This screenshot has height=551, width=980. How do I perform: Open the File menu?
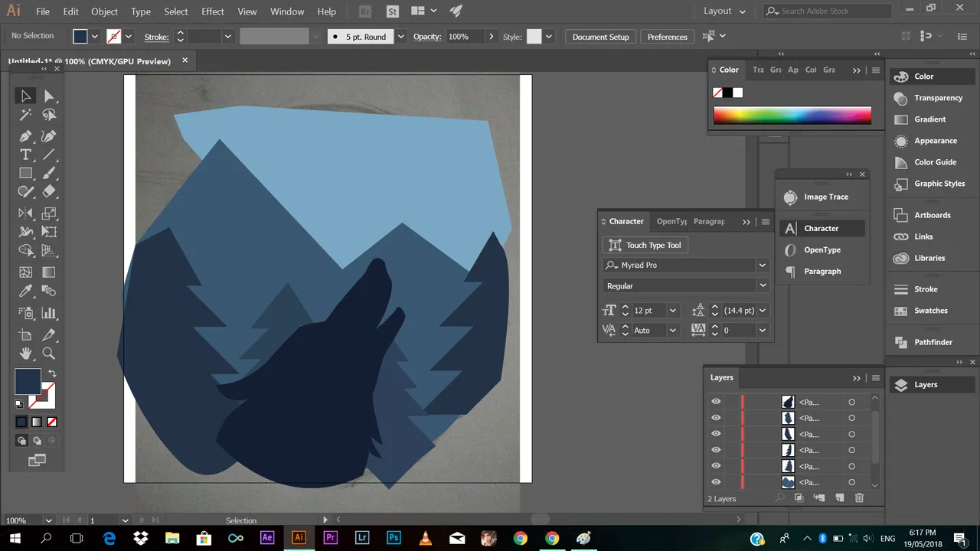click(x=43, y=11)
